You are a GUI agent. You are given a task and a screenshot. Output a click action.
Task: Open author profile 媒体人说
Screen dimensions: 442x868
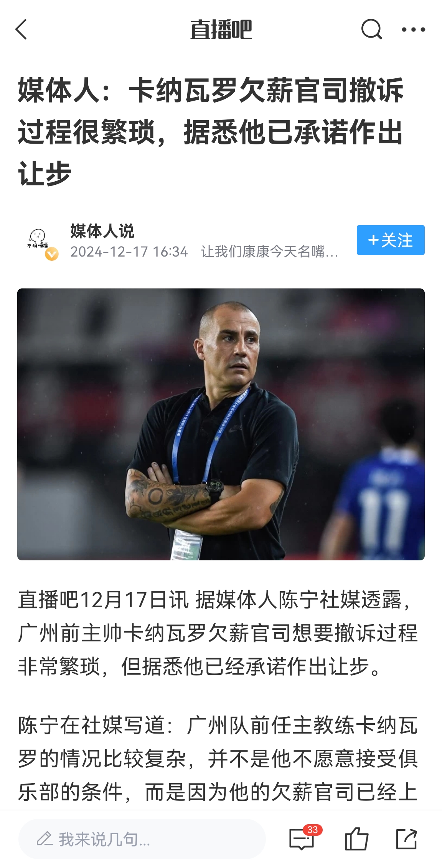tap(102, 231)
